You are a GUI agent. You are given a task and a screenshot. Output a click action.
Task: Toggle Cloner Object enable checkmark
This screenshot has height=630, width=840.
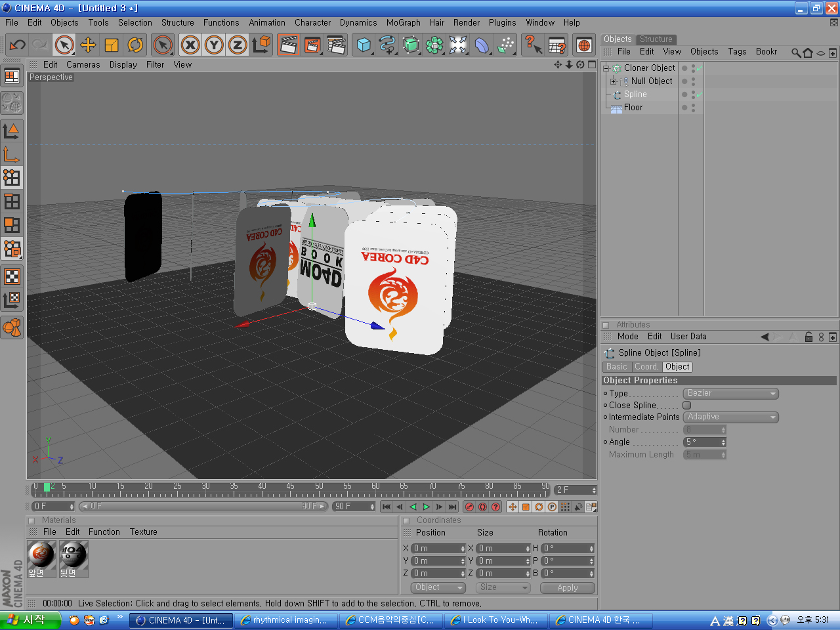tap(699, 68)
